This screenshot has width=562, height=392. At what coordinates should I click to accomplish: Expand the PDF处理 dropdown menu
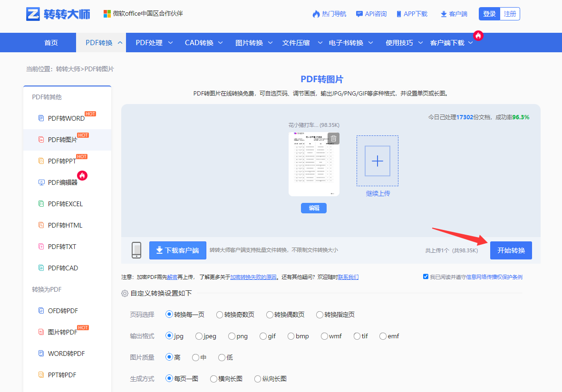click(171, 43)
